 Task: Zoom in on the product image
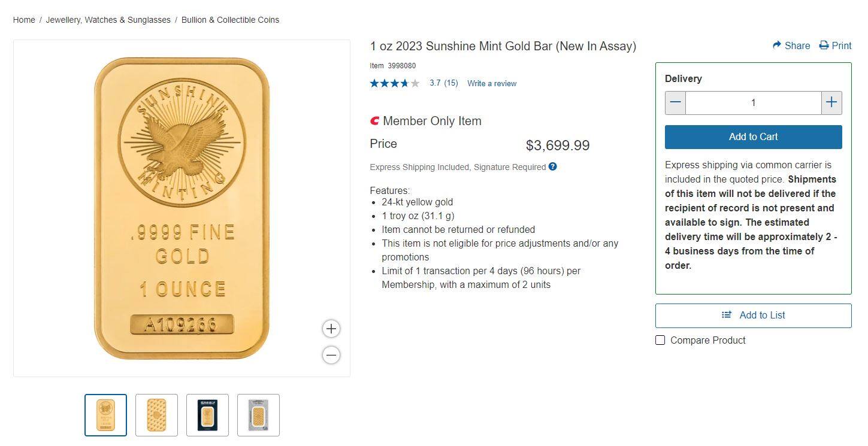(331, 328)
